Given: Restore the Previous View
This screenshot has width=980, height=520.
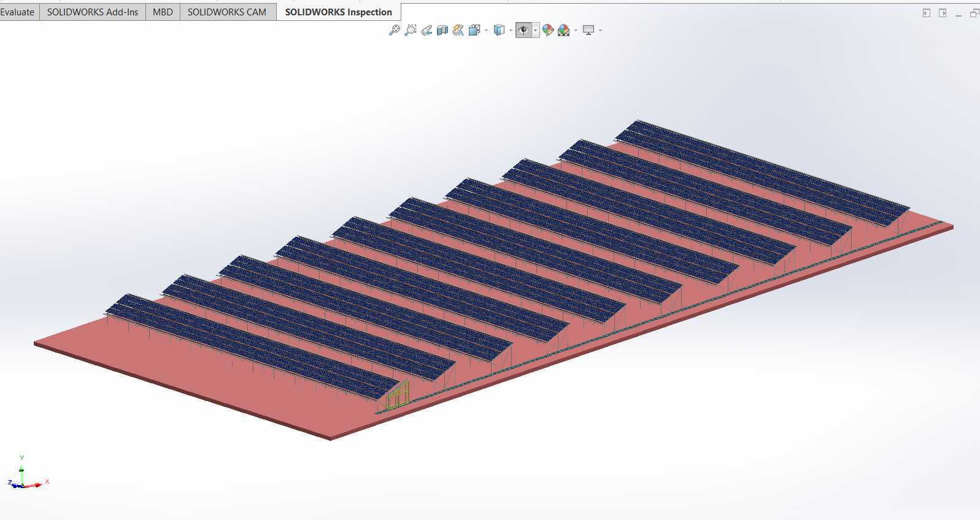Looking at the screenshot, I should pos(426,30).
